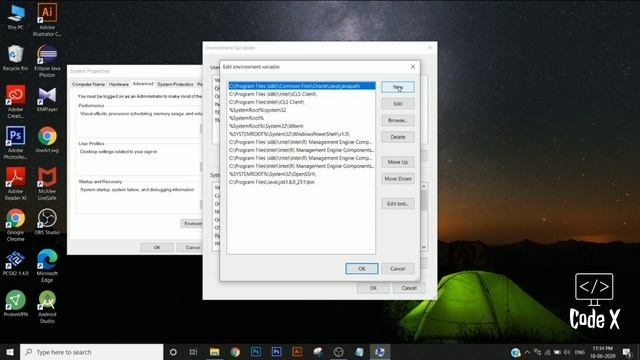Click the Edit button beside path list
The height and width of the screenshot is (360, 640).
pyautogui.click(x=398, y=104)
